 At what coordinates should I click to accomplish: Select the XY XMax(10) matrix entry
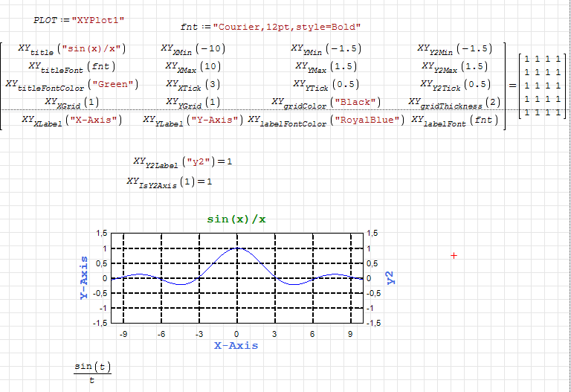point(193,67)
